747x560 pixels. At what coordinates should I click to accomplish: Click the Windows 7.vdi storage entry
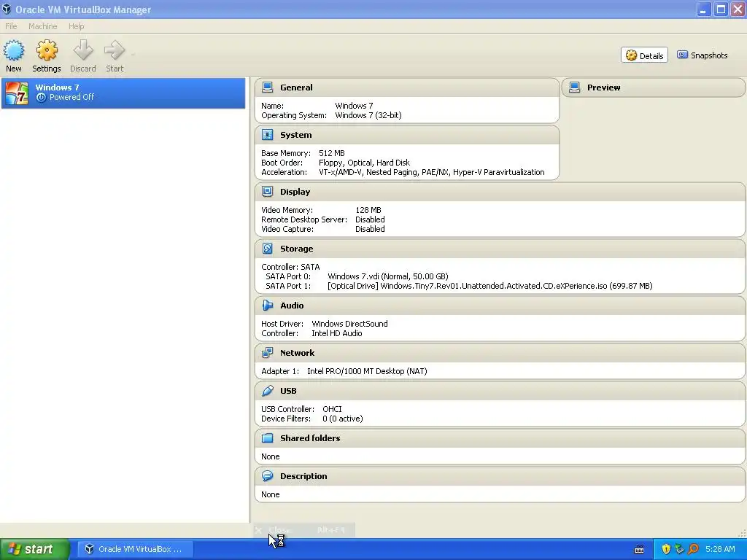point(388,276)
